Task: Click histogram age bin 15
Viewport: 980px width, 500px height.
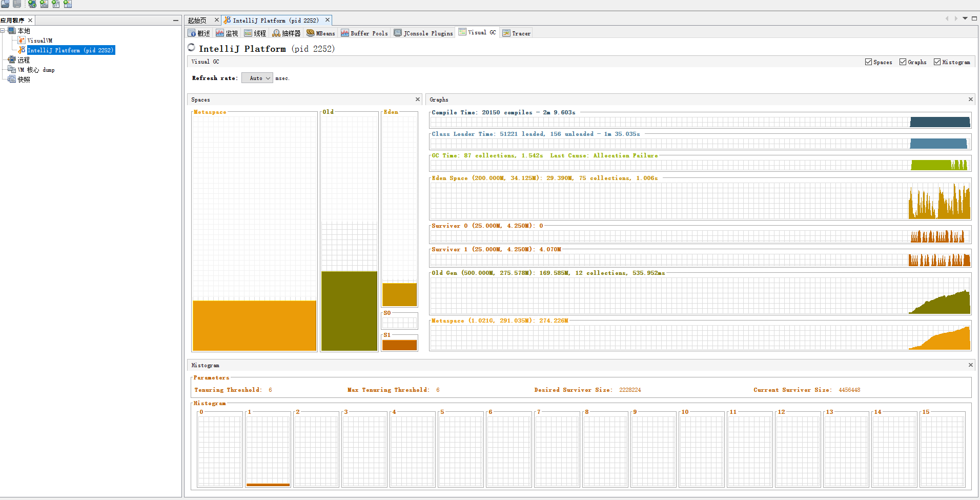Action: click(x=943, y=450)
